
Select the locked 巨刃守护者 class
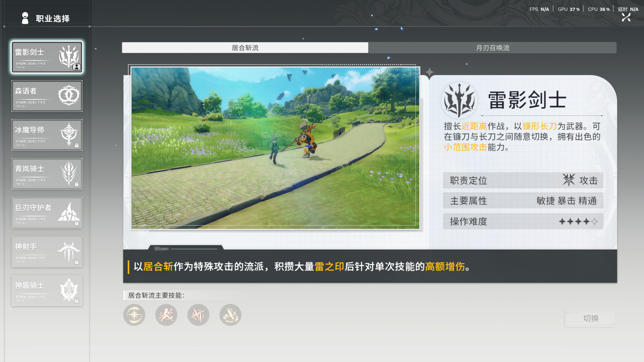[x=47, y=213]
